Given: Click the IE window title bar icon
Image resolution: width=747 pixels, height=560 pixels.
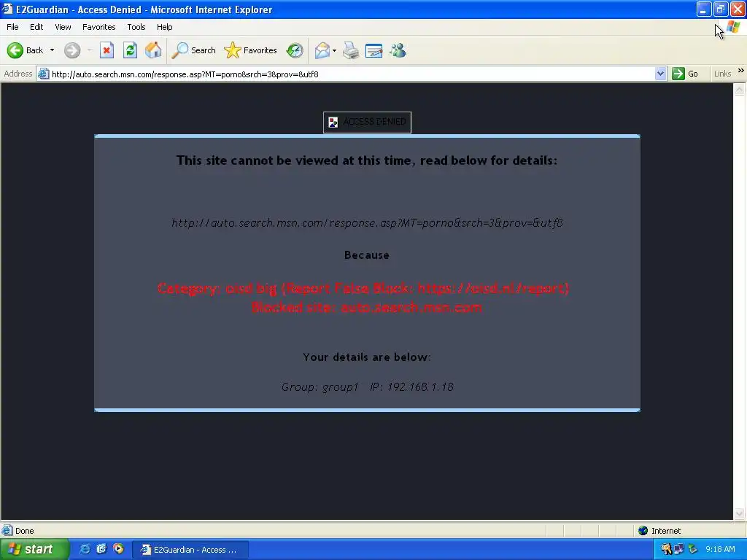Looking at the screenshot, I should tap(7, 9).
